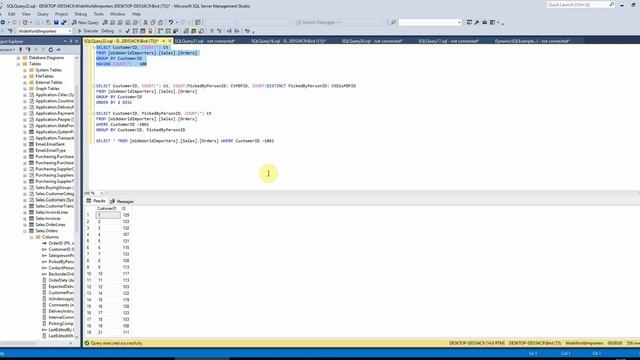
Task: Close the active SQLQuery22.sql tab
Action: [x=170, y=41]
